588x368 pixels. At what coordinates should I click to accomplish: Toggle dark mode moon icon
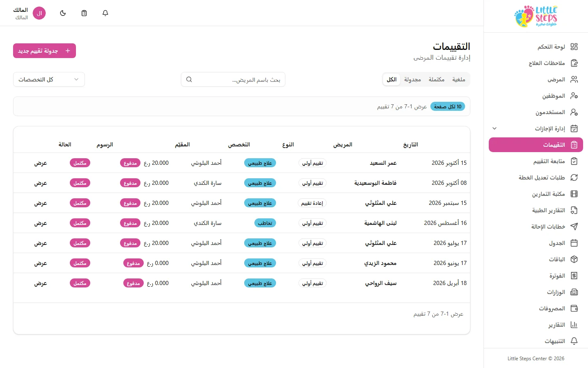pyautogui.click(x=63, y=13)
